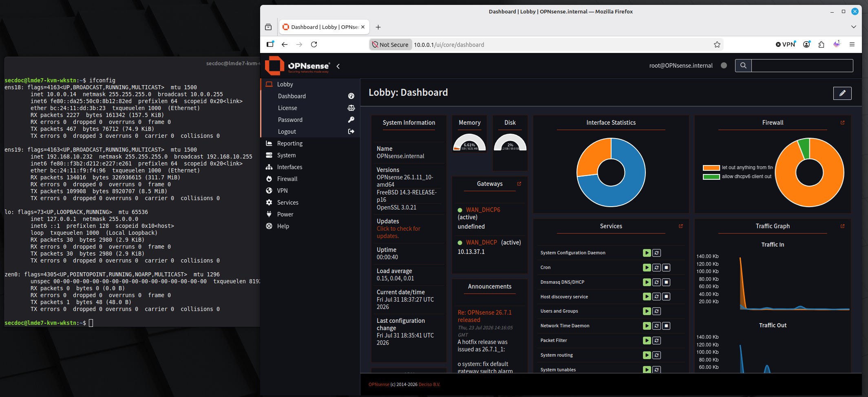
Task: Stop the Dnsmasq DNS/DHCP service
Action: point(666,282)
